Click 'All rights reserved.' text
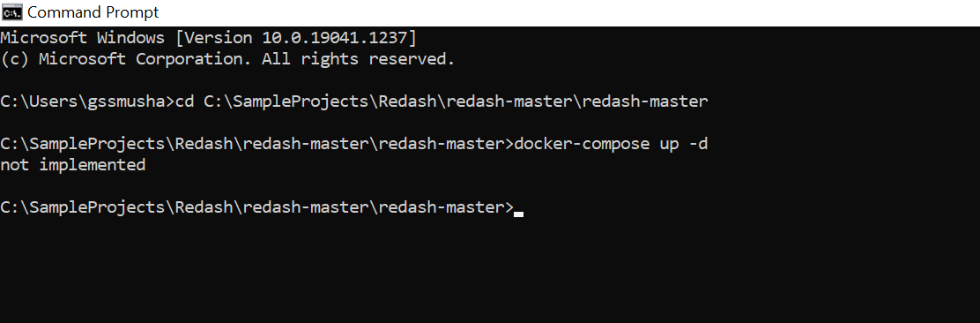Viewport: 980px width, 323px height. pos(358,59)
